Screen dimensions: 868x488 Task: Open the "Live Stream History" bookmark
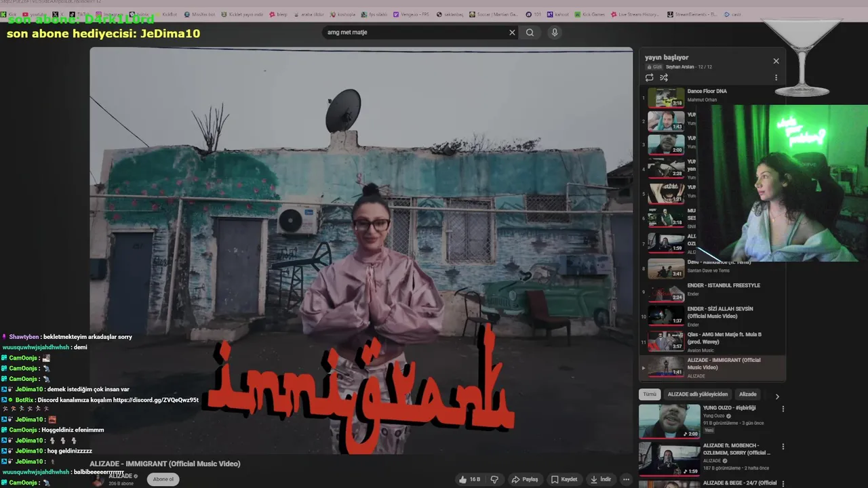[x=635, y=14]
